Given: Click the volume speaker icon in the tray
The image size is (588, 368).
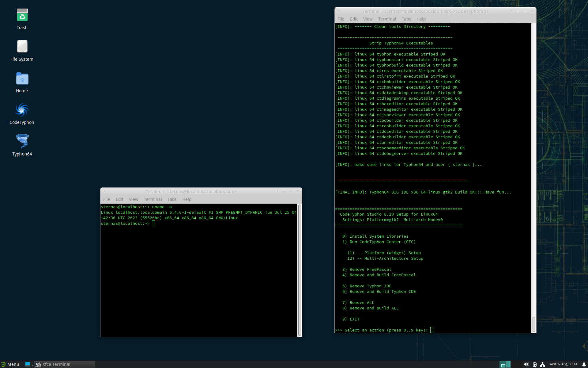Looking at the screenshot, I should (x=526, y=364).
